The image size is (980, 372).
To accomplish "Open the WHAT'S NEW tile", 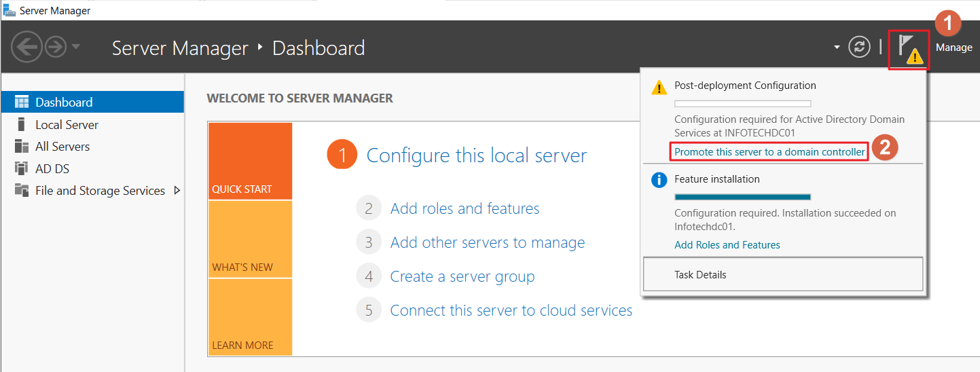I will click(x=250, y=239).
